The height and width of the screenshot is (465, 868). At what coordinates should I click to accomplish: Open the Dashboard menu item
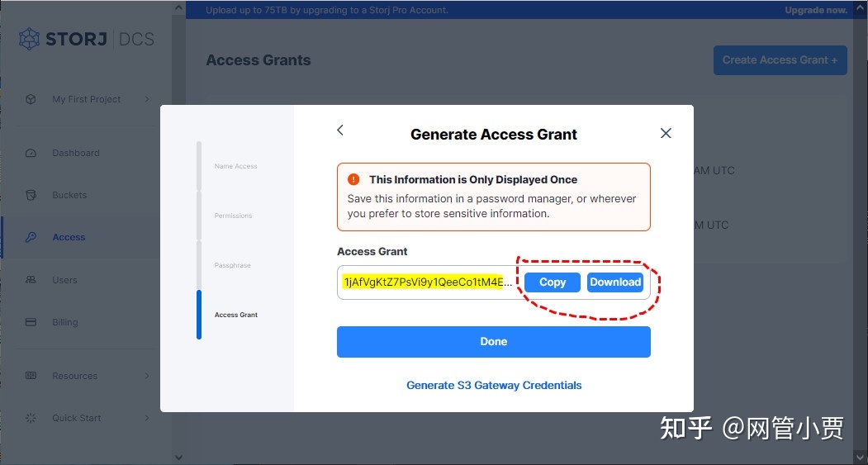point(76,153)
